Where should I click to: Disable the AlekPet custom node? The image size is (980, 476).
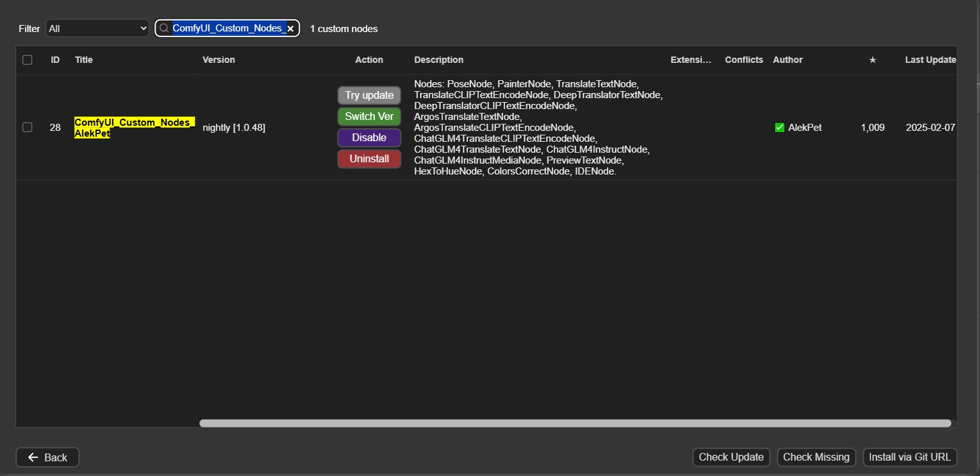coord(369,138)
